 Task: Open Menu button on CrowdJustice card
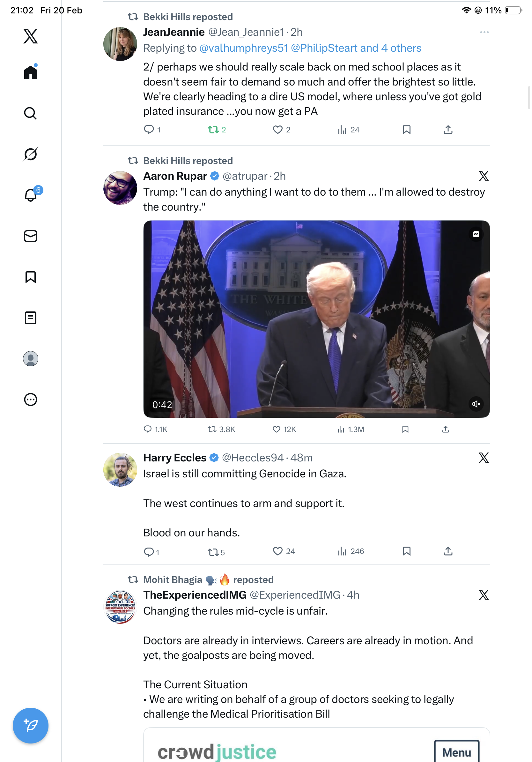[x=457, y=752]
